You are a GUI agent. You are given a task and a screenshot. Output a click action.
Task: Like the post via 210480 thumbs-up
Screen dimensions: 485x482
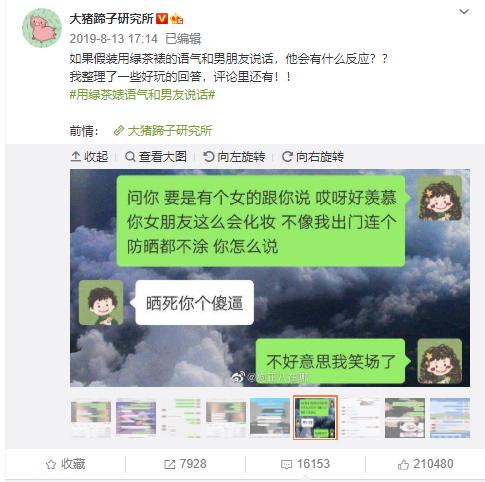pyautogui.click(x=425, y=464)
